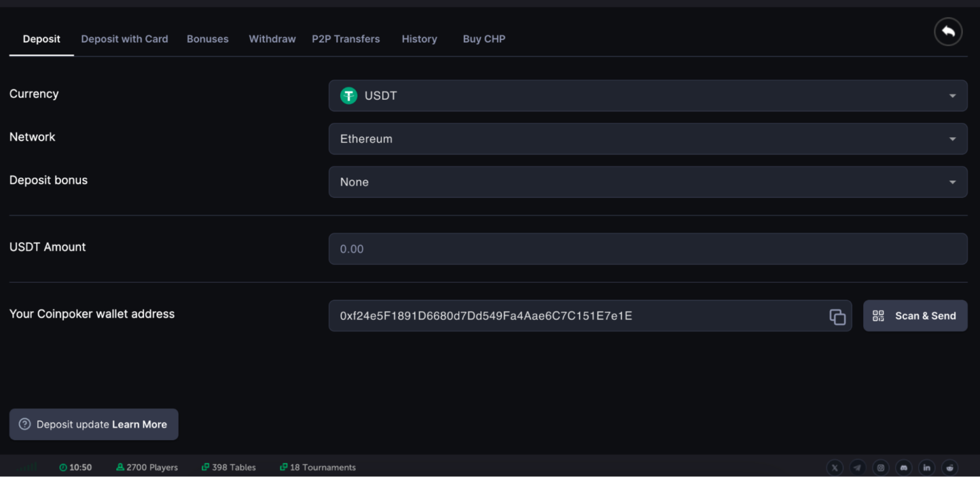
Task: Open the Withdraw tab
Action: (x=272, y=39)
